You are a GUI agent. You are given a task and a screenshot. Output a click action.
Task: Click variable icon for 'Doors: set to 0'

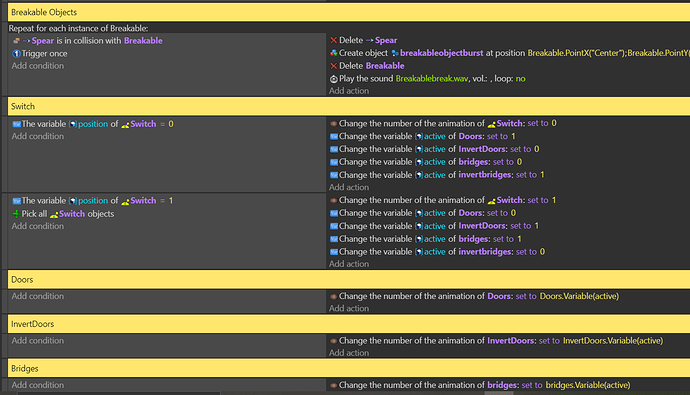[x=334, y=213]
